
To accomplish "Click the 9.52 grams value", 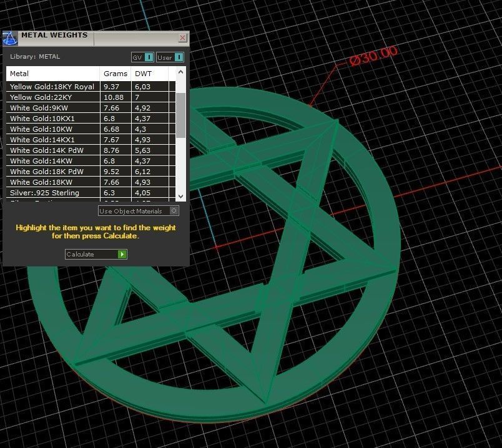I will [x=111, y=171].
